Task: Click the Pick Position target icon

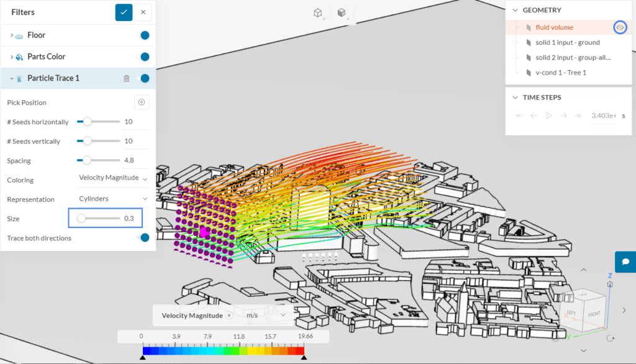Action: tap(142, 102)
